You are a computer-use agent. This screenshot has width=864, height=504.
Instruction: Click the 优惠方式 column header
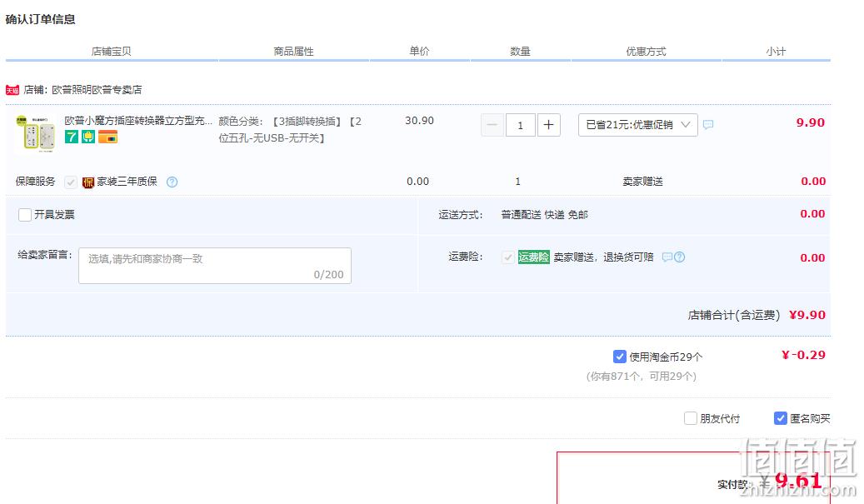point(646,52)
